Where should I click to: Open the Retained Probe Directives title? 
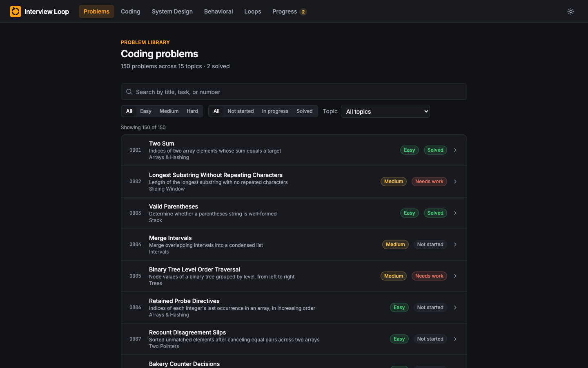[x=184, y=301]
